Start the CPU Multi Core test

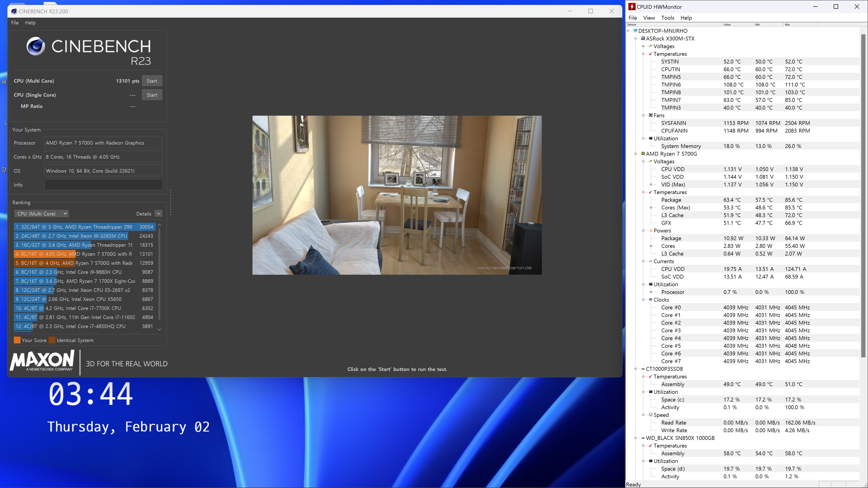152,81
